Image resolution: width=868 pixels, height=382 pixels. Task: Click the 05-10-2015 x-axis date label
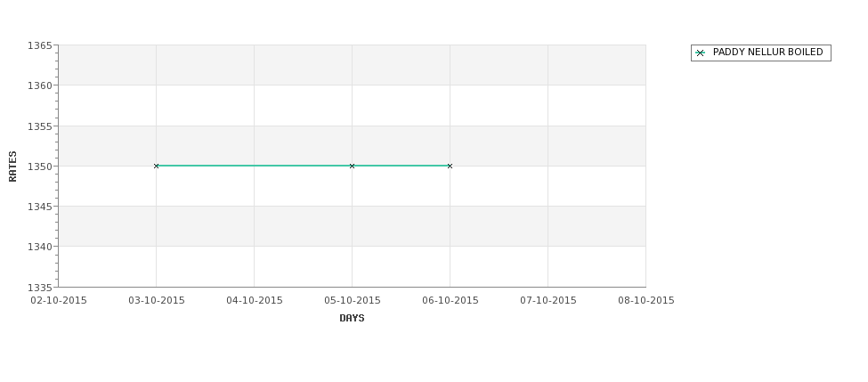point(353,301)
